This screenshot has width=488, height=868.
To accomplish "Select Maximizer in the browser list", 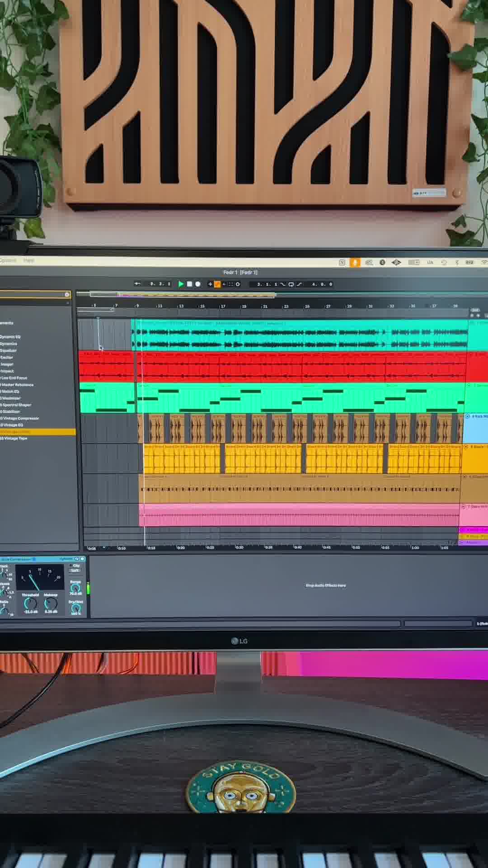I will point(11,398).
